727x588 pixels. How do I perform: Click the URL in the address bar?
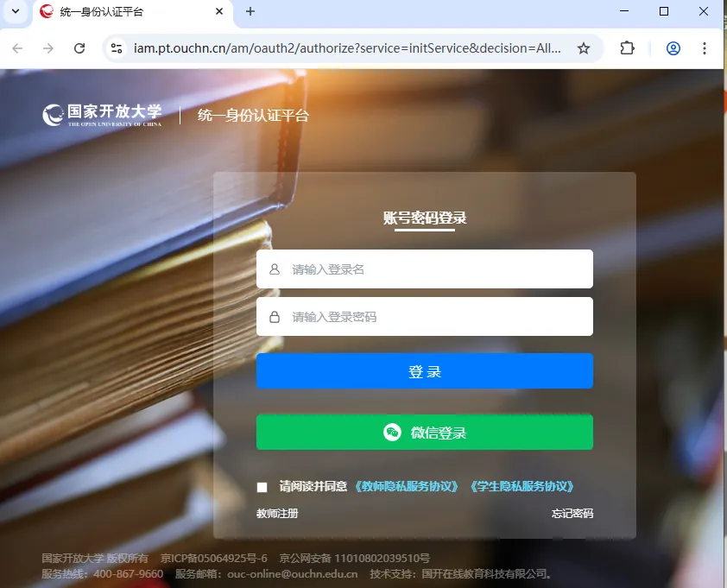pyautogui.click(x=347, y=48)
